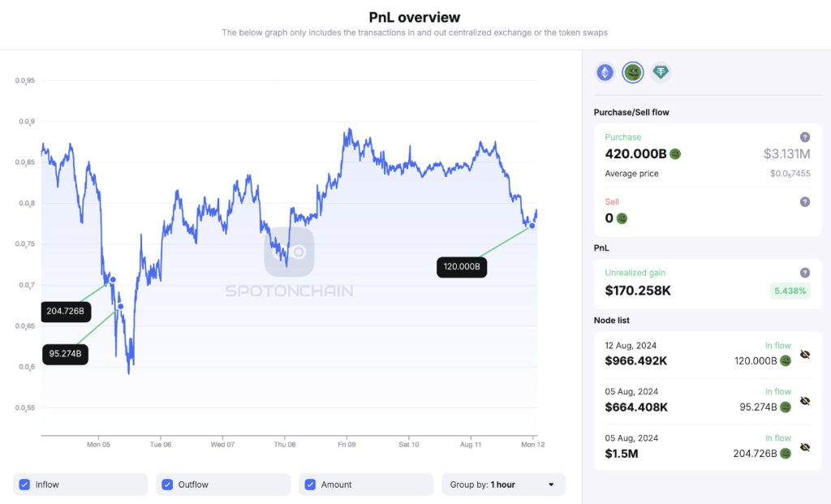Hide the $1.5M inflow node

(805, 447)
